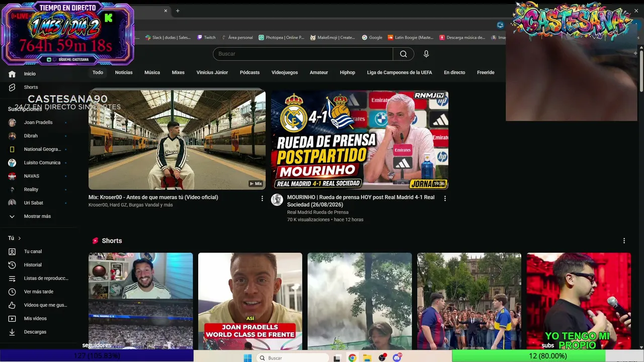The height and width of the screenshot is (362, 644).
Task: Click the Windows taskbar Buscar search box
Action: tap(293, 358)
